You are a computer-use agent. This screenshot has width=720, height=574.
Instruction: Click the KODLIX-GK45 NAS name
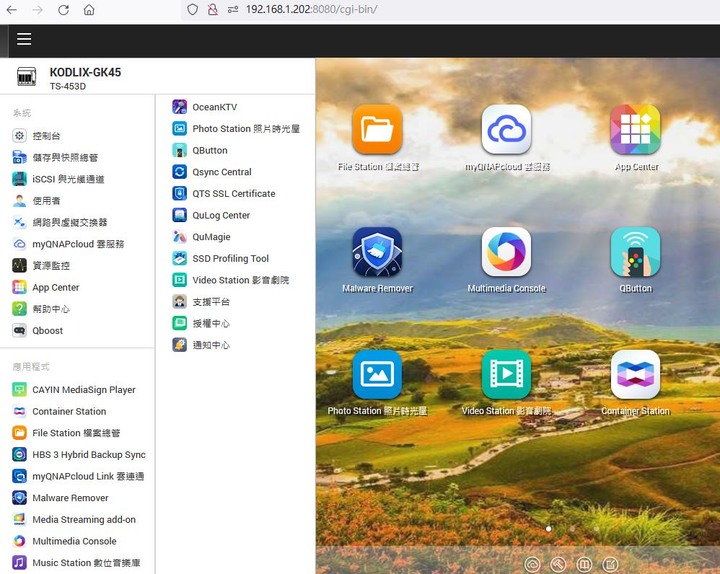click(85, 73)
